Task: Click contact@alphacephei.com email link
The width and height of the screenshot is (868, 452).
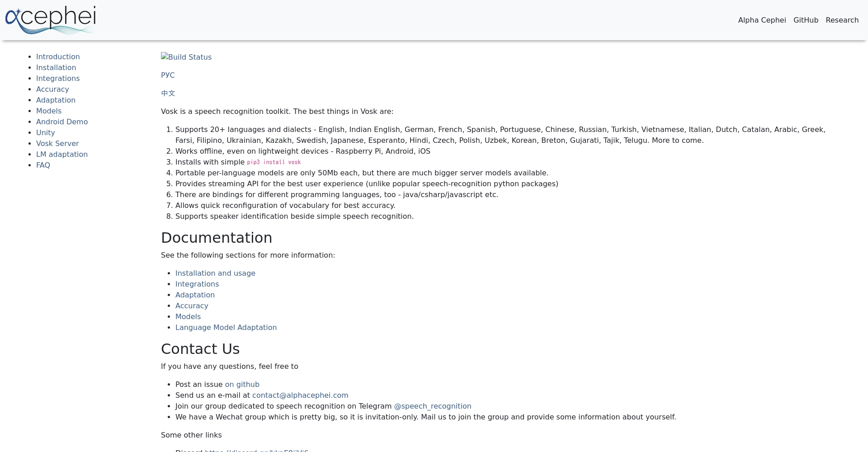Action: click(300, 395)
